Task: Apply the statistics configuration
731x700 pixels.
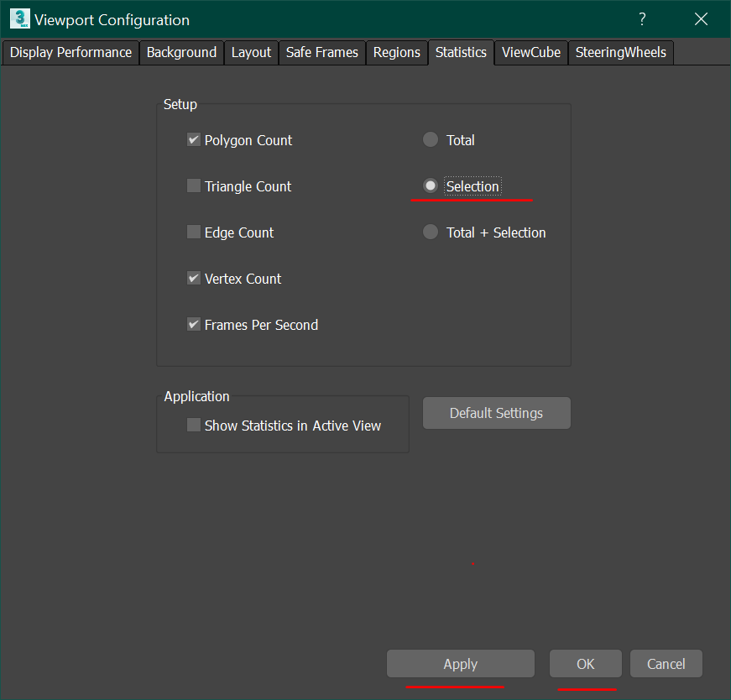Action: point(460,663)
